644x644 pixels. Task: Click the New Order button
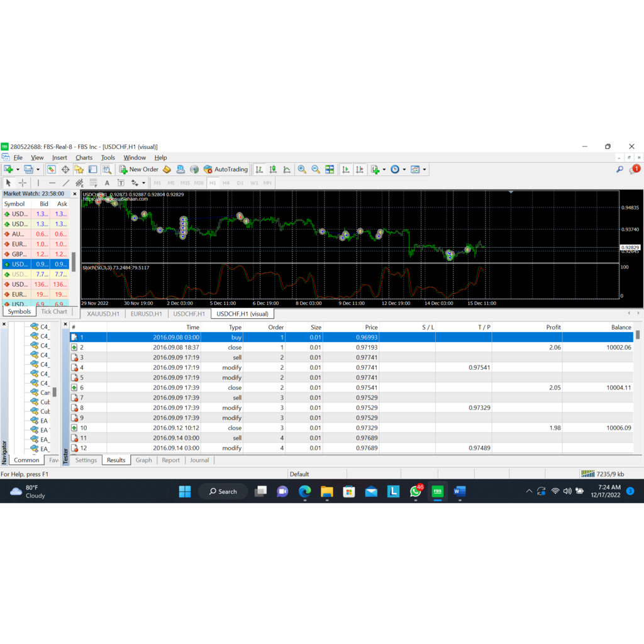coord(139,169)
